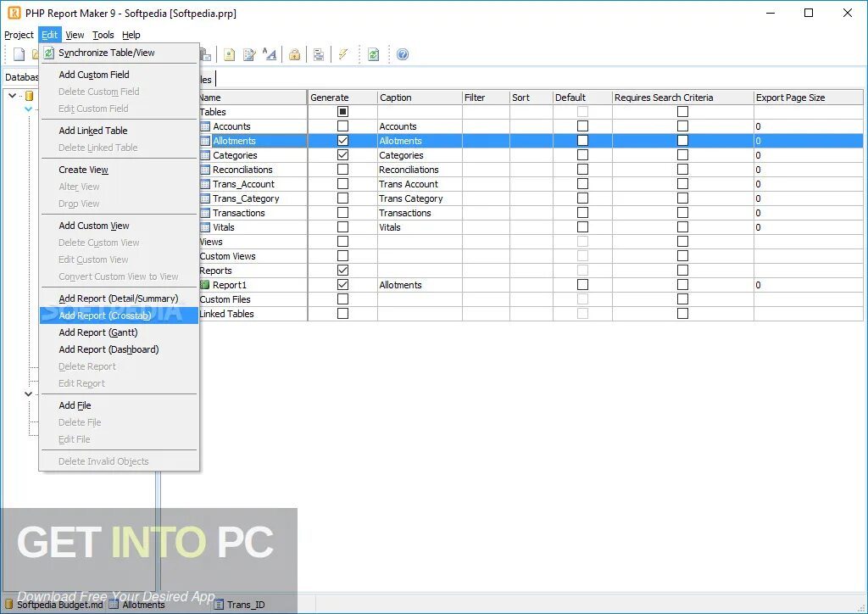The image size is (868, 614).
Task: Click the 'Reconciliations' caption cell
Action: tap(420, 170)
